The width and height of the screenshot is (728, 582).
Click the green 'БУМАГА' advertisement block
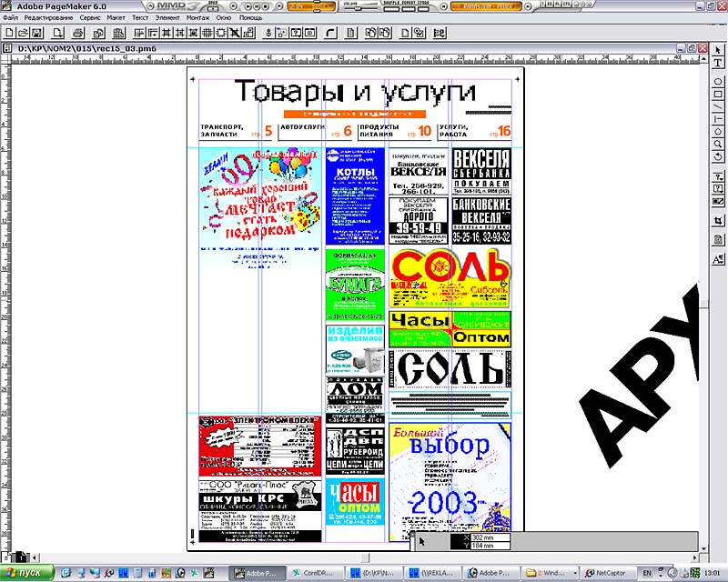coord(355,285)
